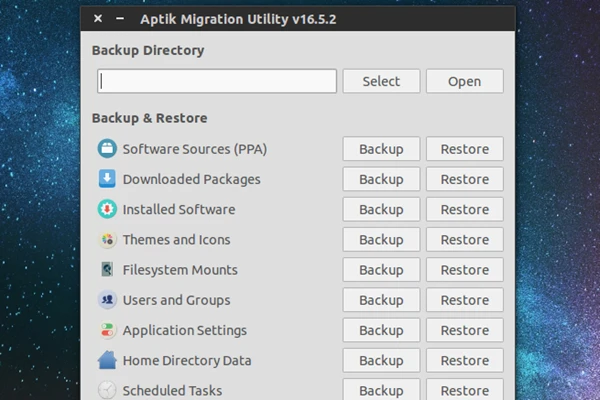This screenshot has height=400, width=600.
Task: Restore Themes and Icons
Action: [465, 240]
